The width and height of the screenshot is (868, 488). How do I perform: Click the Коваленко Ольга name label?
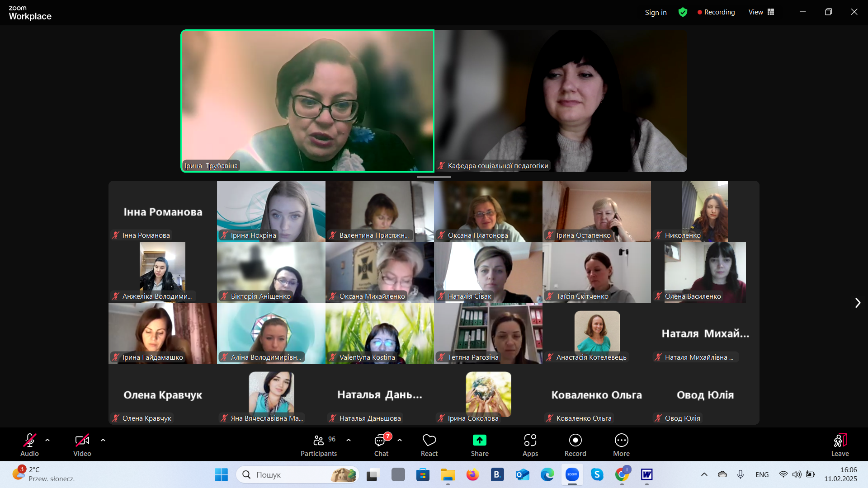click(x=584, y=418)
